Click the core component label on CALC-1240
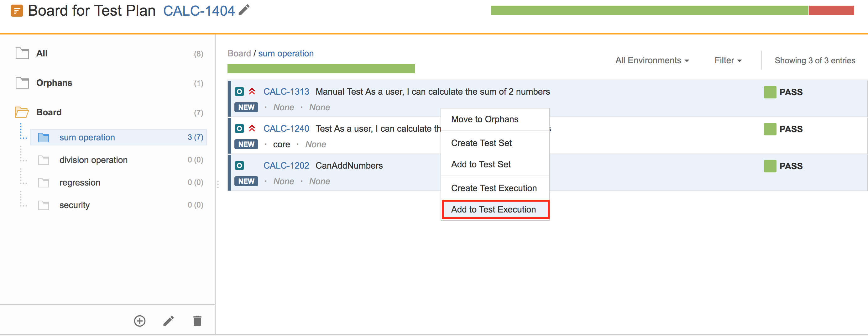Viewport: 868px width, 336px height. coord(281,144)
